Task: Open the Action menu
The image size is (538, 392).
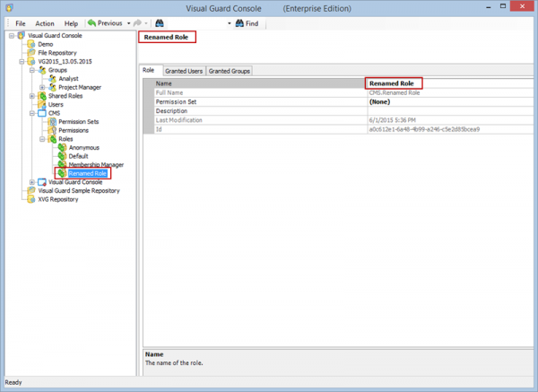Action: (45, 23)
